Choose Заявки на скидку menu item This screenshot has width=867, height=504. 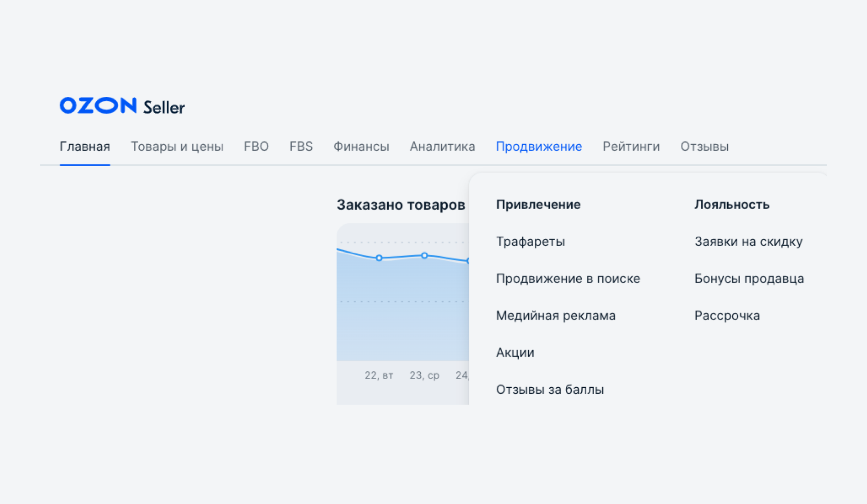click(x=749, y=242)
